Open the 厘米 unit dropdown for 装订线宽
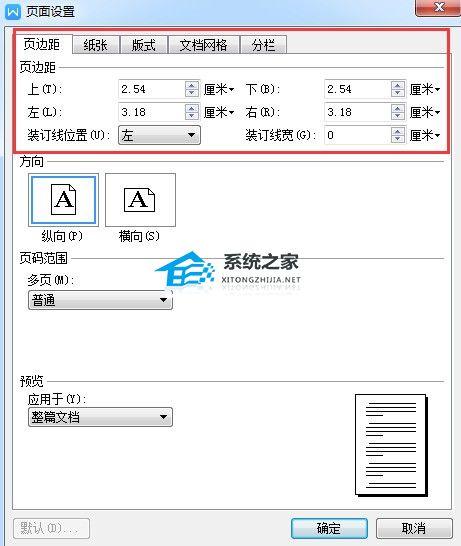This screenshot has width=461, height=546. pos(425,135)
